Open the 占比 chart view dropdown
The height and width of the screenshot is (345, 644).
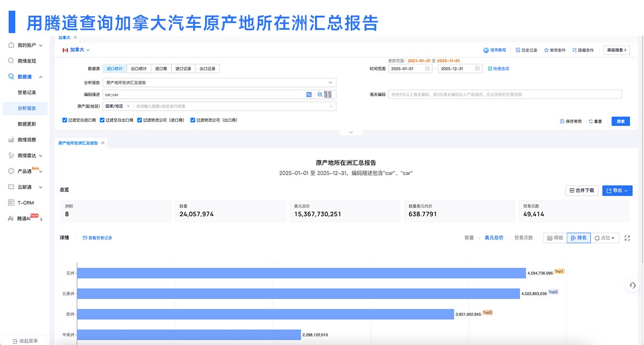coord(605,237)
